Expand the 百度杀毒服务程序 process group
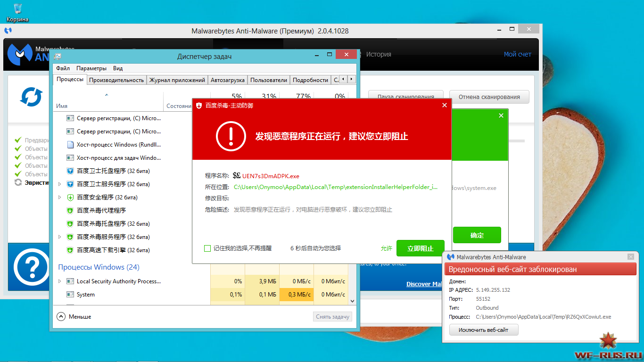644x362 pixels. (x=60, y=237)
